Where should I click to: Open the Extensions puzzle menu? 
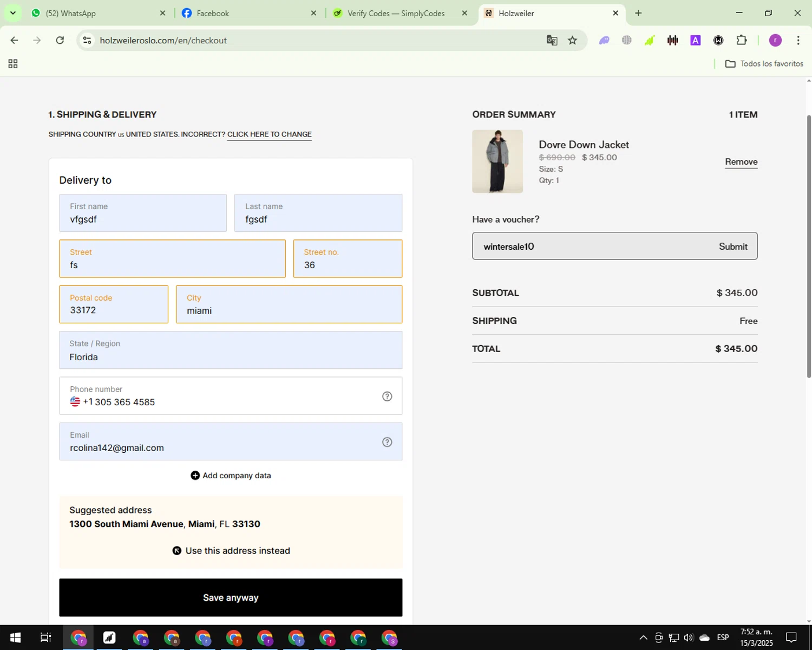pos(742,40)
